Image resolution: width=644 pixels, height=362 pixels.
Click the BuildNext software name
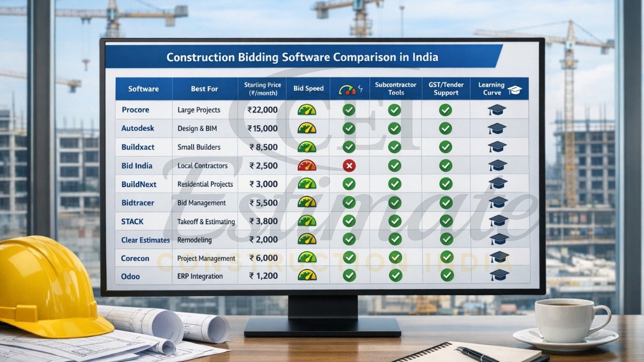139,185
